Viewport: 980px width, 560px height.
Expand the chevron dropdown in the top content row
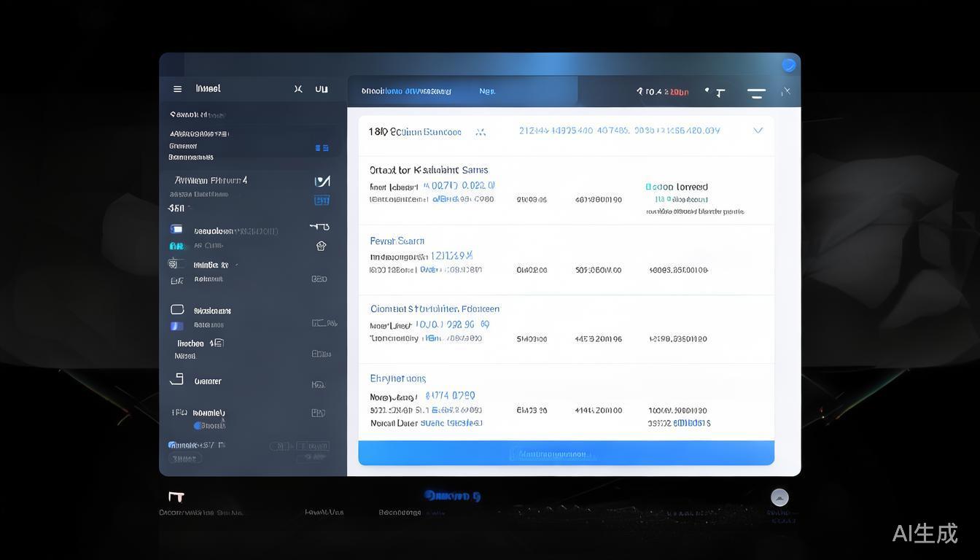758,131
